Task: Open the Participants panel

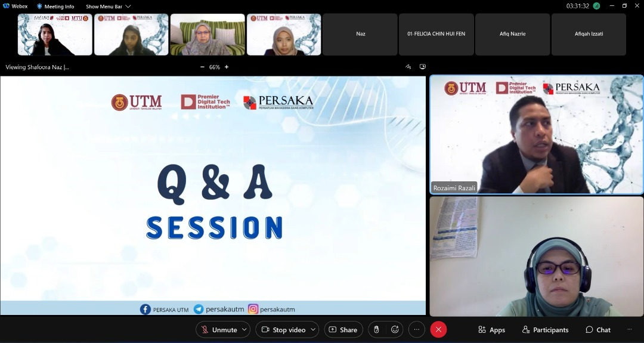Action: [545, 329]
